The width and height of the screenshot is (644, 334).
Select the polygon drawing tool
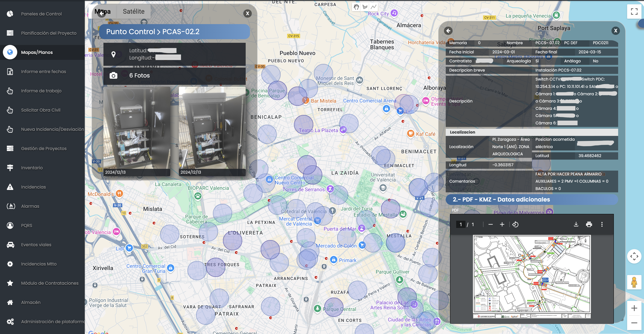coord(365,7)
